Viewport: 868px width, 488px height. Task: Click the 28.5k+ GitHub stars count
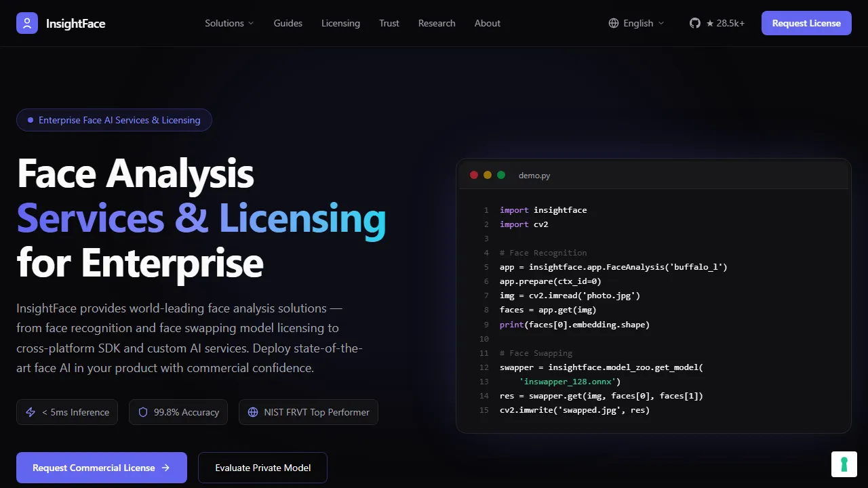726,23
